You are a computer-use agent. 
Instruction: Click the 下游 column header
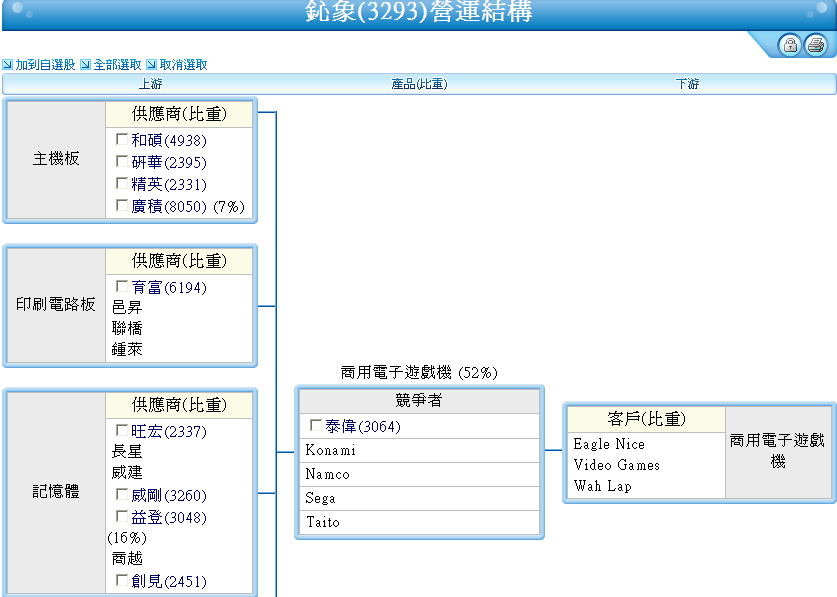(688, 84)
